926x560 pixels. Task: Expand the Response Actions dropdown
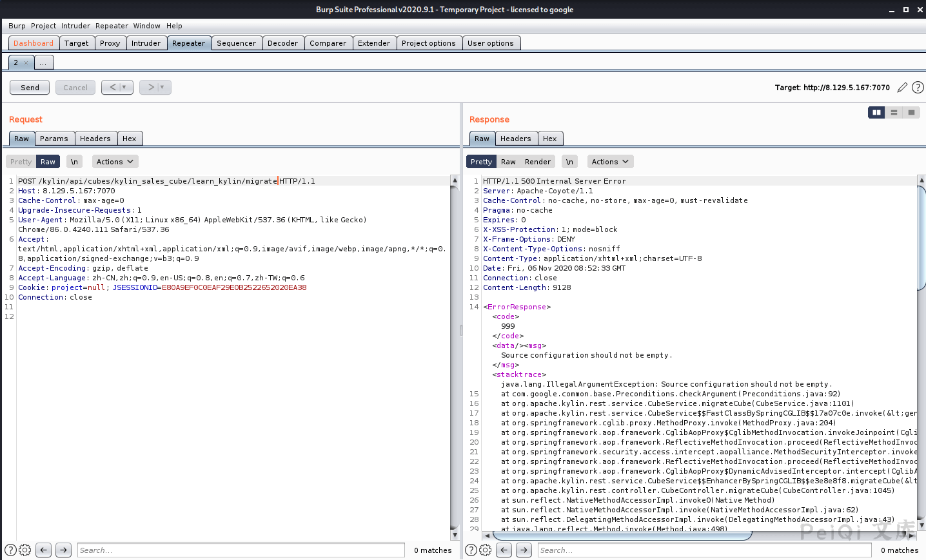pos(610,162)
